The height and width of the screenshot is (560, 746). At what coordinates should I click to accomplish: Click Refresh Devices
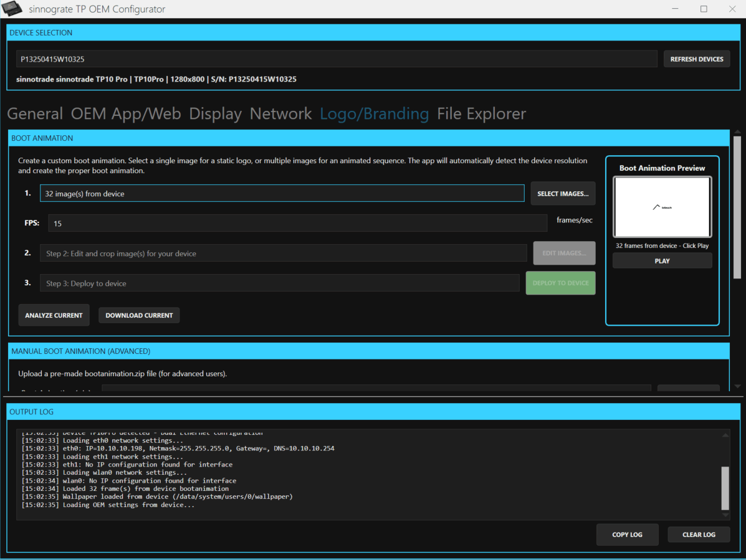(x=696, y=59)
